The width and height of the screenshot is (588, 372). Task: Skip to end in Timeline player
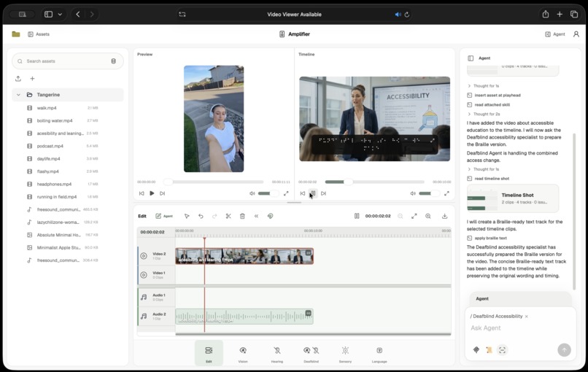323,193
